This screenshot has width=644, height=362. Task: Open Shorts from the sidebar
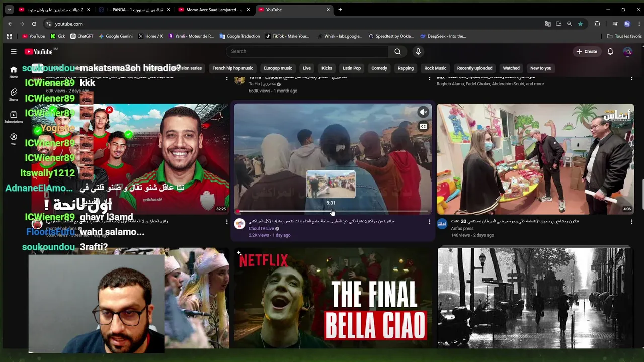(14, 95)
